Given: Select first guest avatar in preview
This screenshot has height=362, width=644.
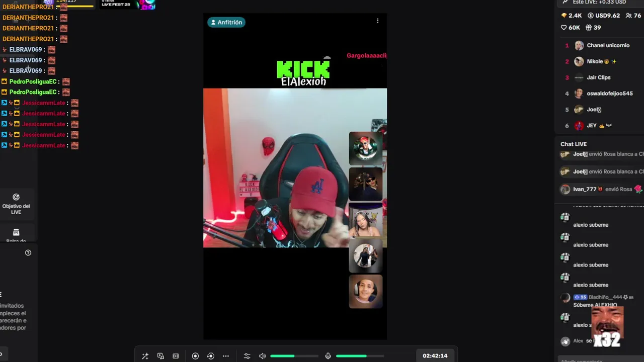Looking at the screenshot, I should pos(365,148).
